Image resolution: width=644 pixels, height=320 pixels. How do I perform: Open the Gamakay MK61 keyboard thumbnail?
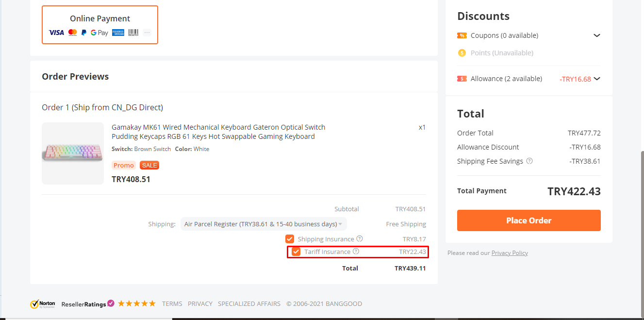(73, 153)
